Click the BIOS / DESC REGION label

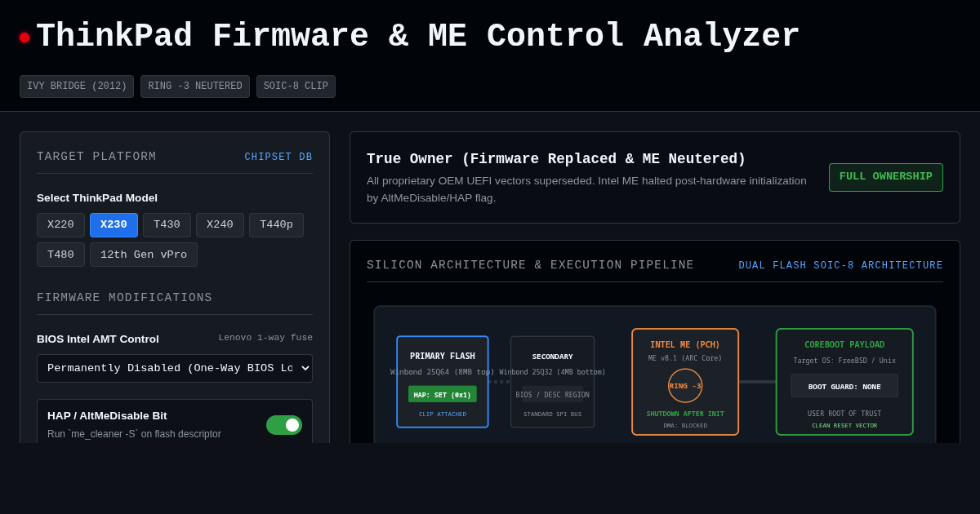553,395
